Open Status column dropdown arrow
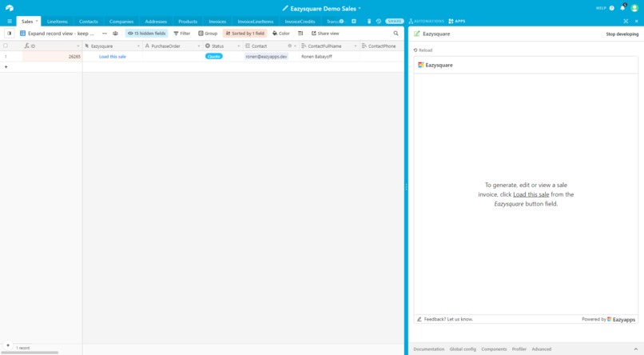 coord(239,46)
